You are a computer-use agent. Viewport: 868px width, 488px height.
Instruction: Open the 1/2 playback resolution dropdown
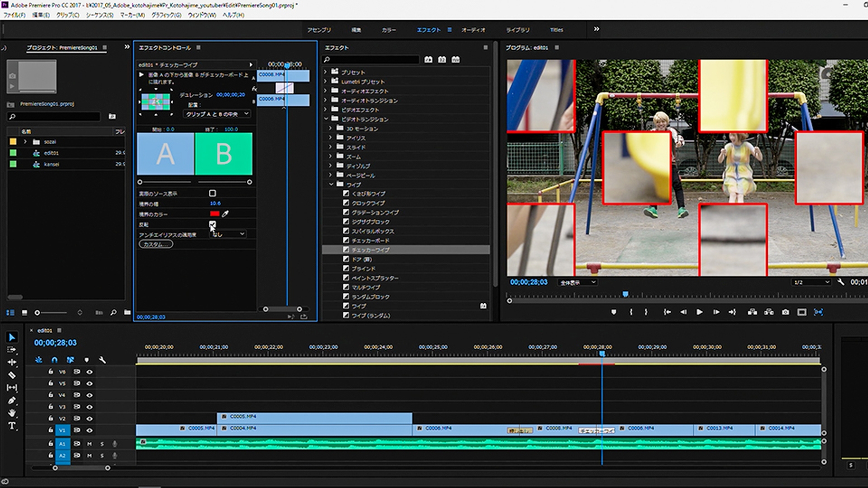point(811,282)
